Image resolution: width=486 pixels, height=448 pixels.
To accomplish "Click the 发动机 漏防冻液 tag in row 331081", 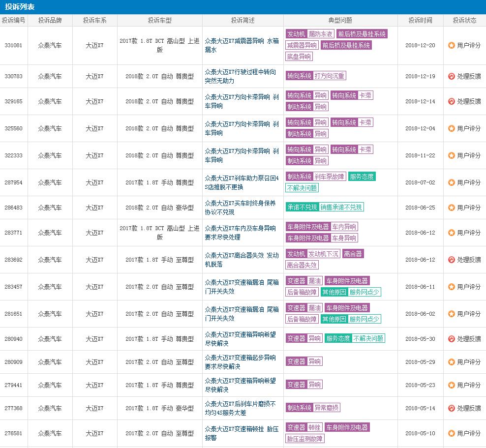I will (310, 34).
